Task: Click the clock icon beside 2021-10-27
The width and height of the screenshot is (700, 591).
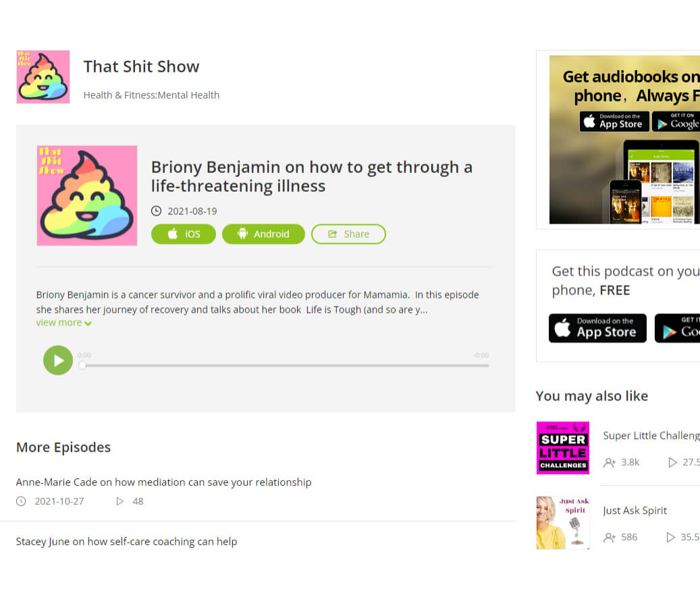Action: 21,501
